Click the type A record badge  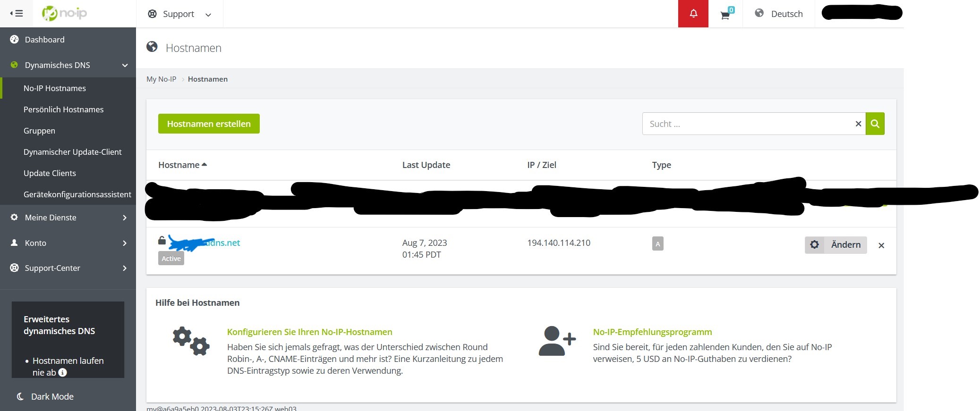(657, 243)
